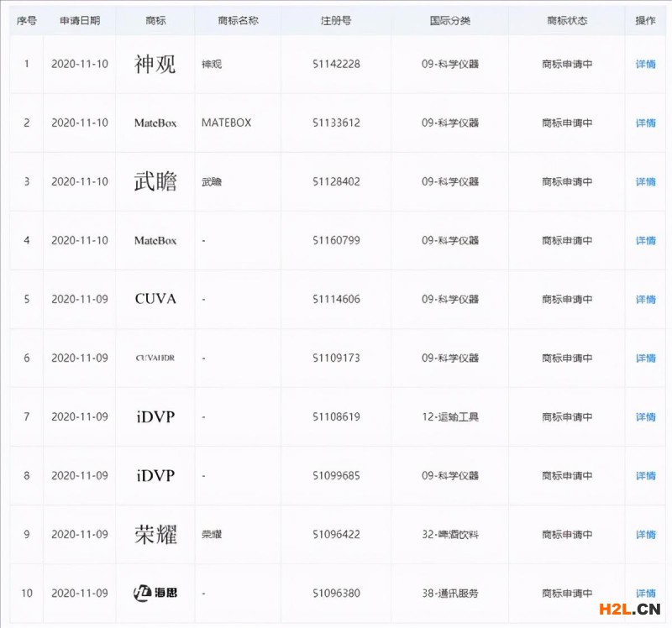Select the 武瞻 trademark logo
672x628 pixels.
click(155, 181)
